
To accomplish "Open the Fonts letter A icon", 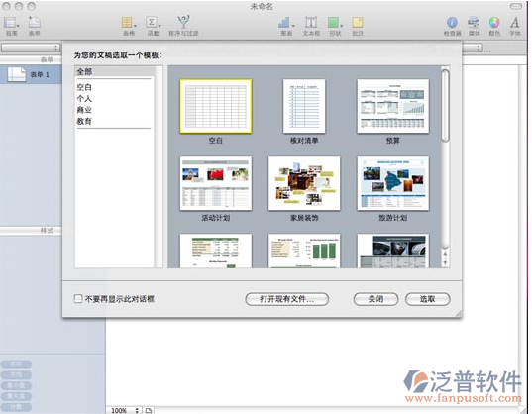I will tap(514, 23).
